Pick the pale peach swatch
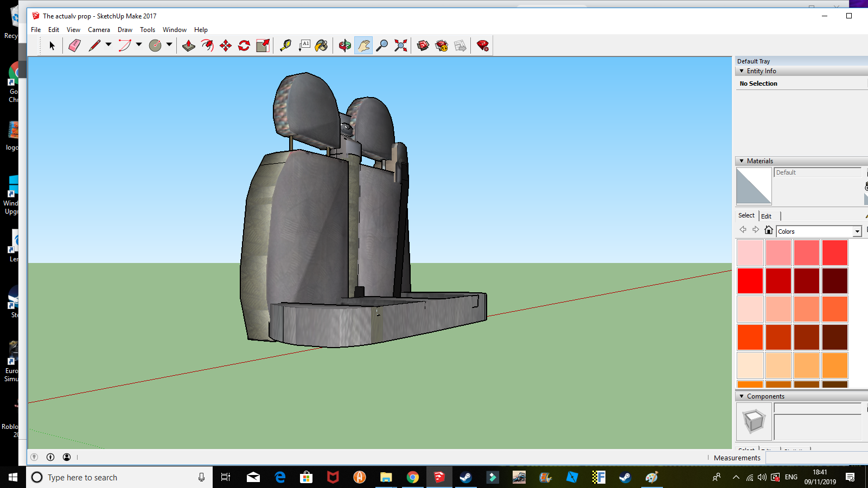The height and width of the screenshot is (488, 868). tap(750, 365)
